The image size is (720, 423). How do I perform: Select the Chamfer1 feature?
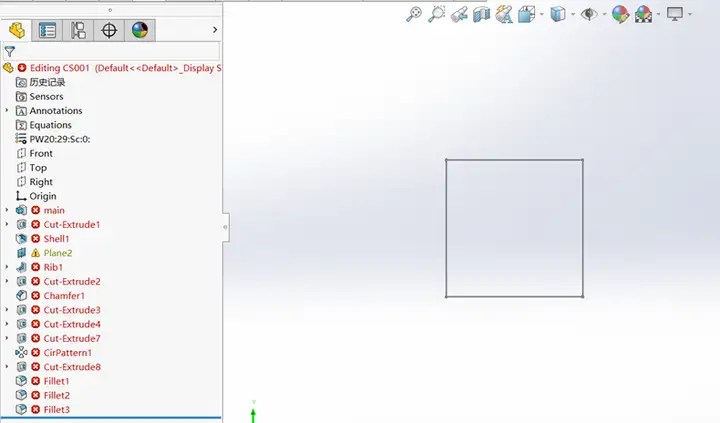click(x=64, y=296)
